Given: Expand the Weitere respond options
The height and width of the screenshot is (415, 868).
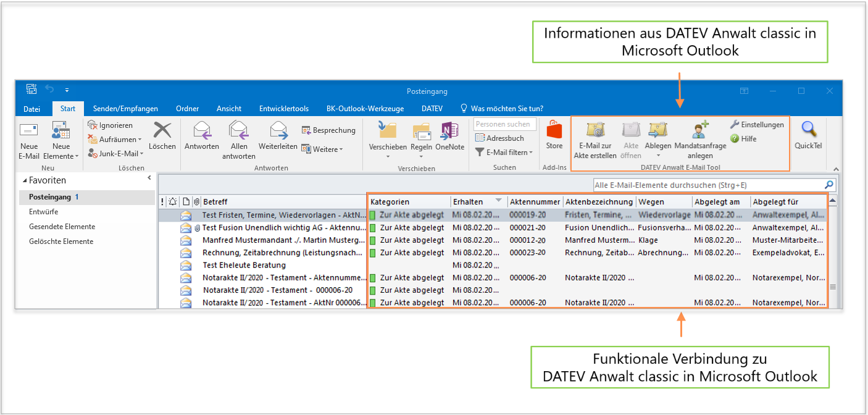Looking at the screenshot, I should click(x=322, y=149).
